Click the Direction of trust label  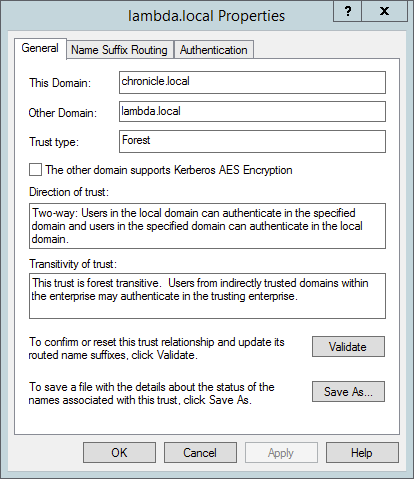(x=69, y=192)
